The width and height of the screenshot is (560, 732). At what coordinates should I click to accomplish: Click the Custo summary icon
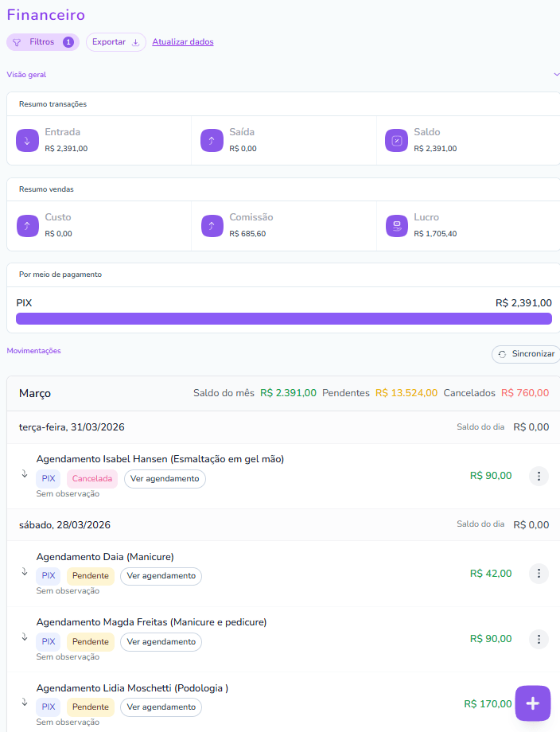tap(27, 226)
